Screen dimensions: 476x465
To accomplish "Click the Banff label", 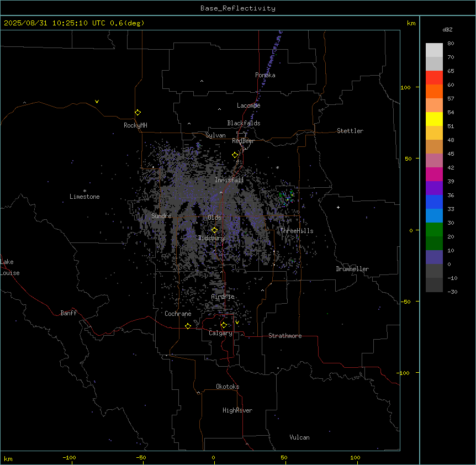I will point(68,313).
